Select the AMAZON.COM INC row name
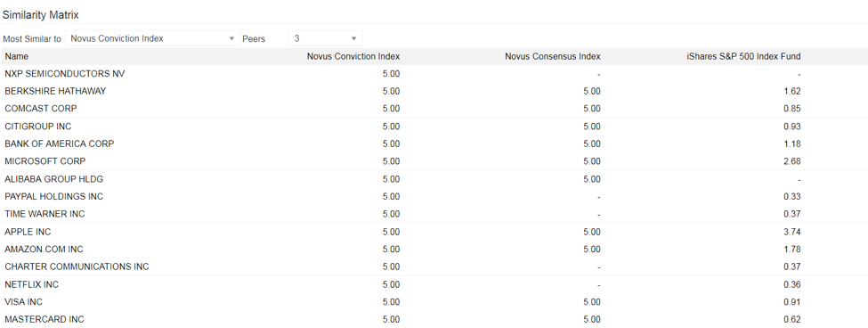Viewport: 868px width, 328px height. [44, 250]
